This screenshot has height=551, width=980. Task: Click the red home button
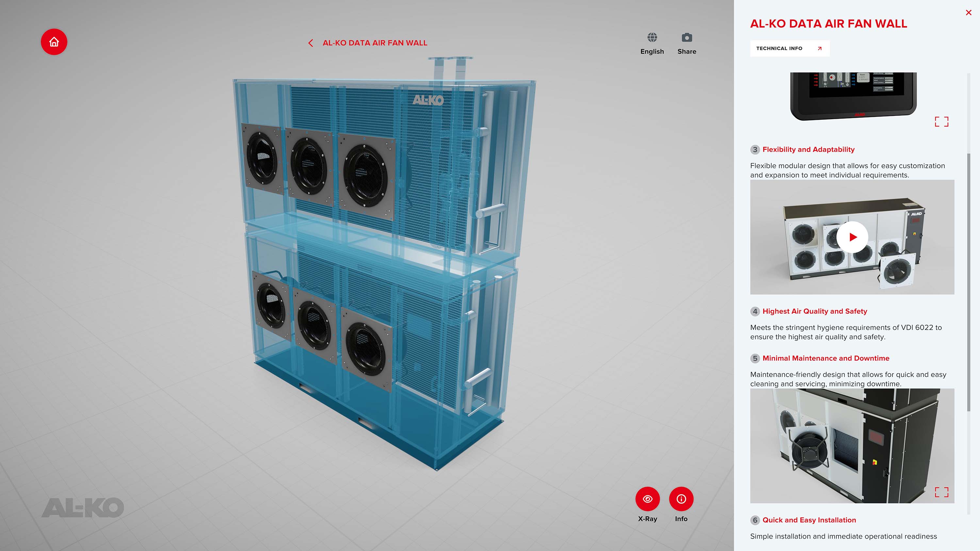click(54, 42)
